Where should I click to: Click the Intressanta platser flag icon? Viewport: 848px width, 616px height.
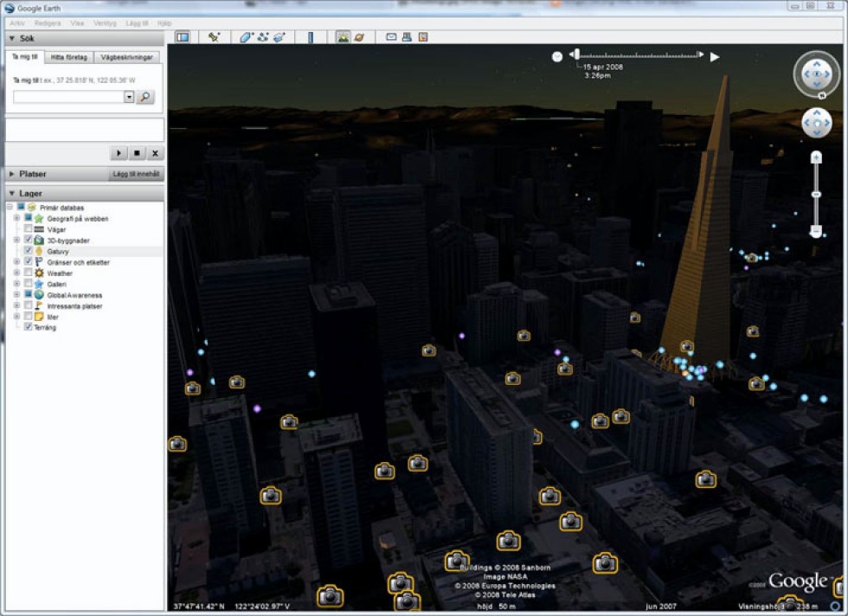pos(39,305)
